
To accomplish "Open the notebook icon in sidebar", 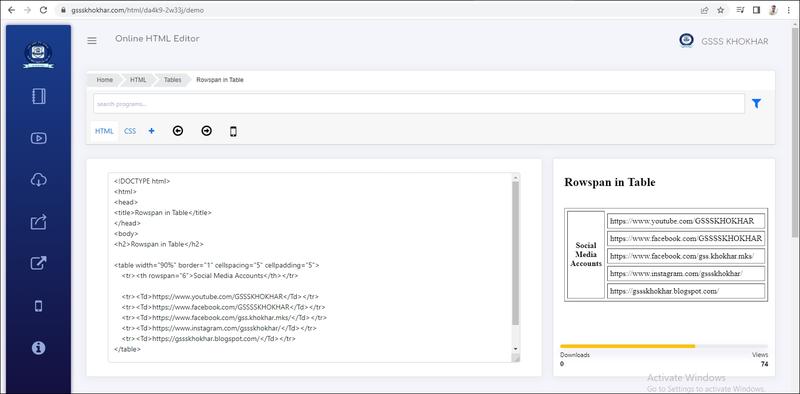I will tap(39, 96).
